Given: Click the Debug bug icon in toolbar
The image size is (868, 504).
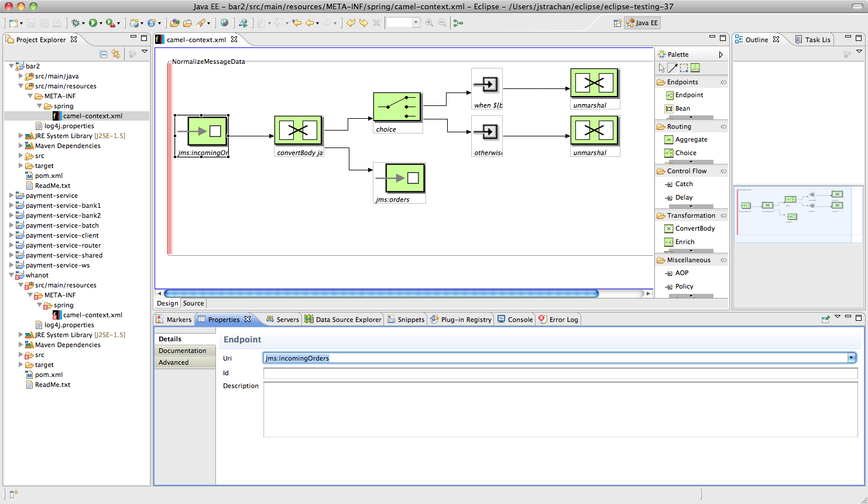Looking at the screenshot, I should 76,23.
